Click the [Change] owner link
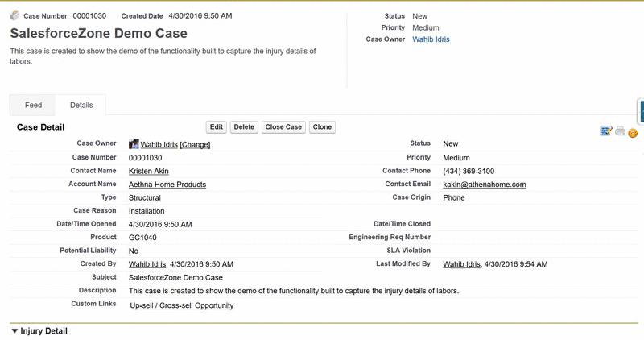 [x=195, y=145]
